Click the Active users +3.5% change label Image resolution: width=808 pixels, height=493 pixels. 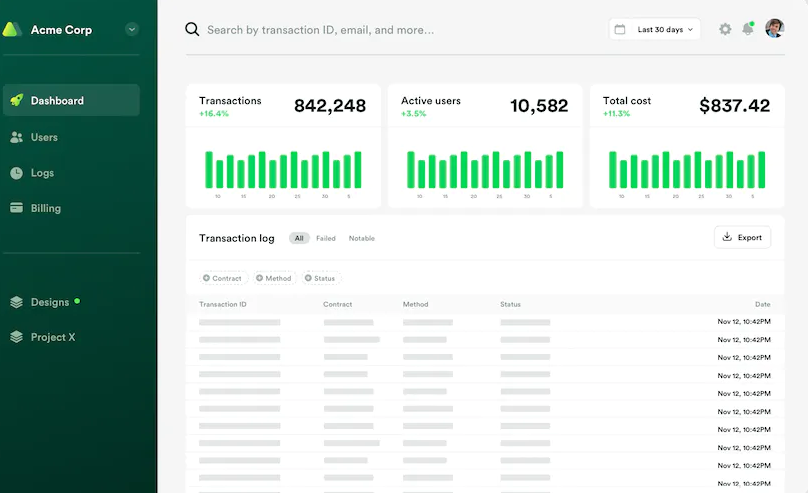[x=414, y=113]
